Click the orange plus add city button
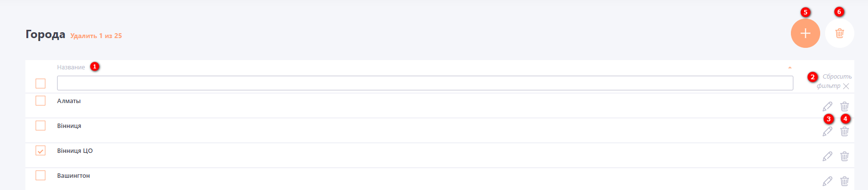Image resolution: width=868 pixels, height=190 pixels. (805, 33)
